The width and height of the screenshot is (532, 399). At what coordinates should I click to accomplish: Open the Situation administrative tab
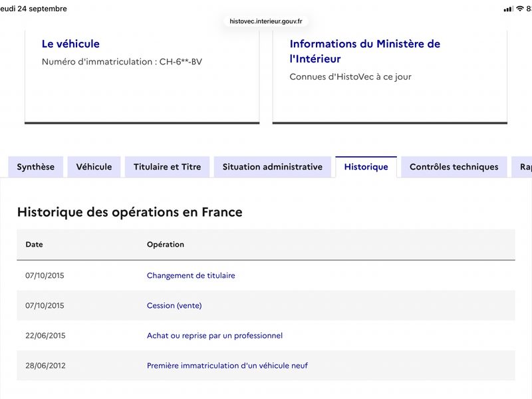(273, 167)
